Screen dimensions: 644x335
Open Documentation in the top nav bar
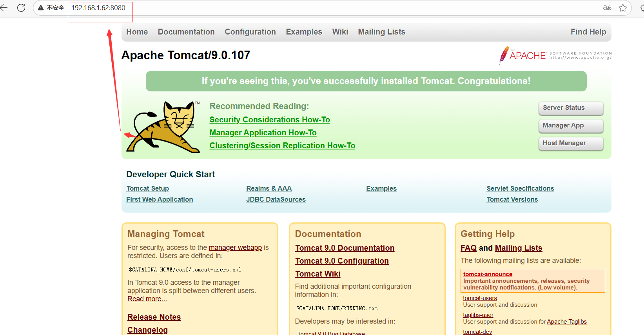pos(186,32)
